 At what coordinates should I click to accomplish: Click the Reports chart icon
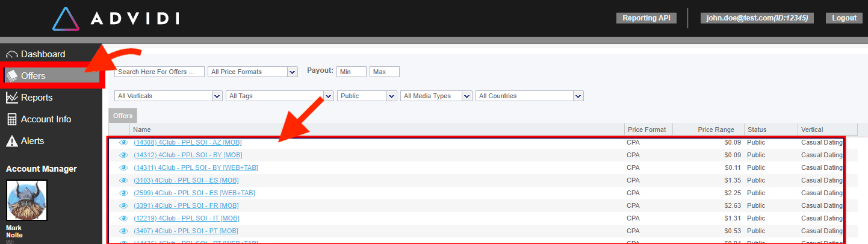pyautogui.click(x=12, y=98)
